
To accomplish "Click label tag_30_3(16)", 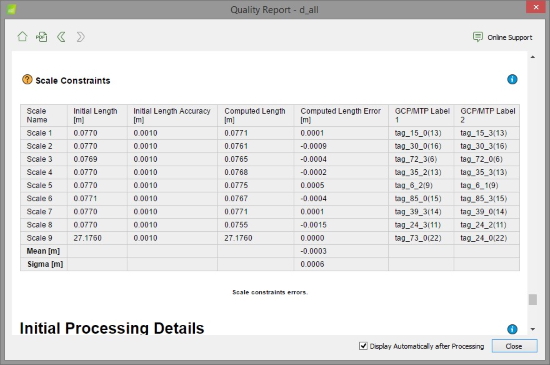I will [484, 146].
